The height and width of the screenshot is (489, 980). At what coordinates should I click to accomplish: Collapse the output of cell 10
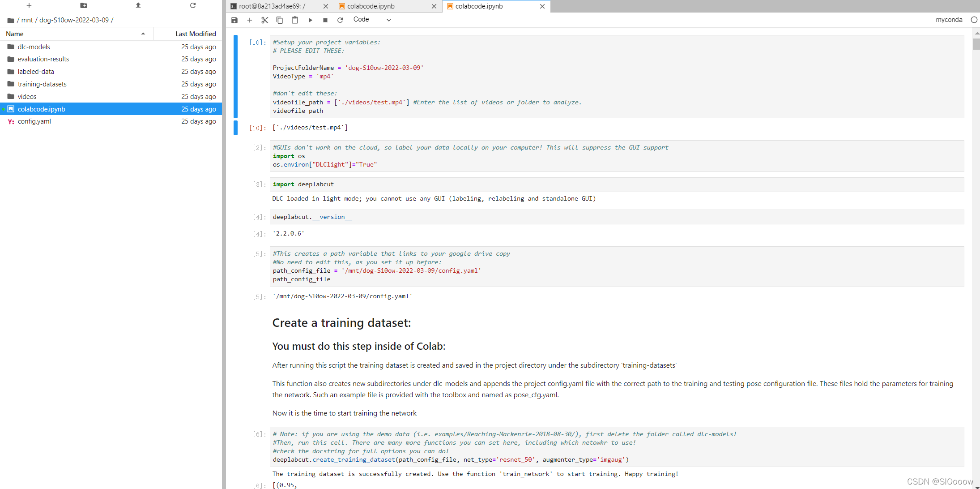click(x=235, y=128)
